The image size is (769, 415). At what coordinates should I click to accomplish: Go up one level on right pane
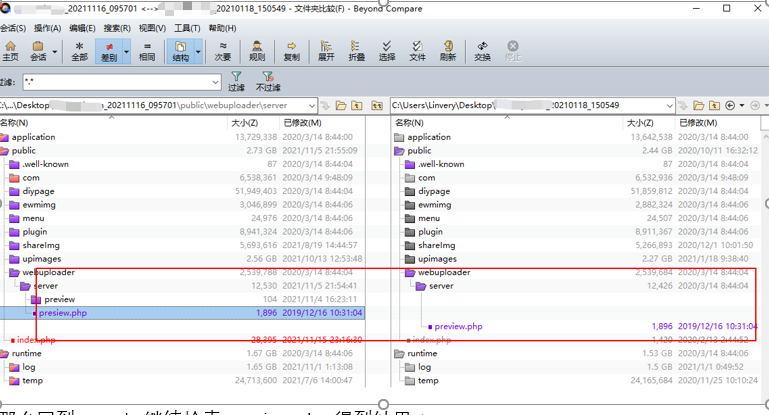click(715, 105)
